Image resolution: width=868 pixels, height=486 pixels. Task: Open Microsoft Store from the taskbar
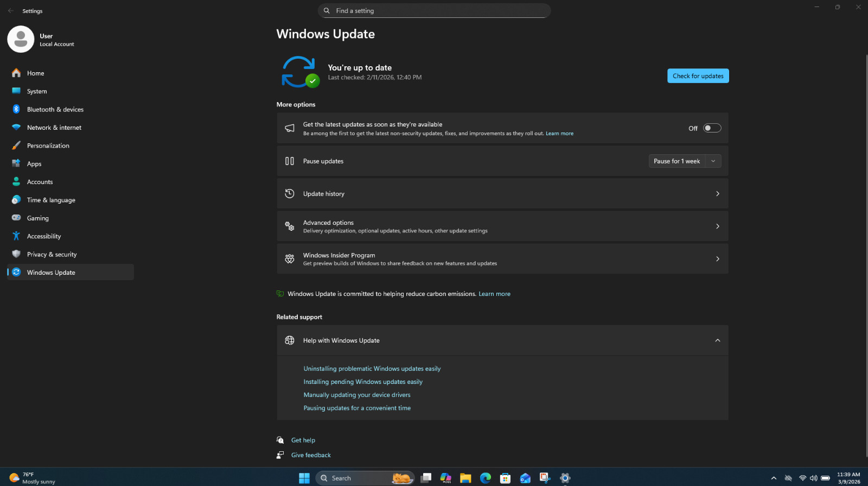point(505,478)
